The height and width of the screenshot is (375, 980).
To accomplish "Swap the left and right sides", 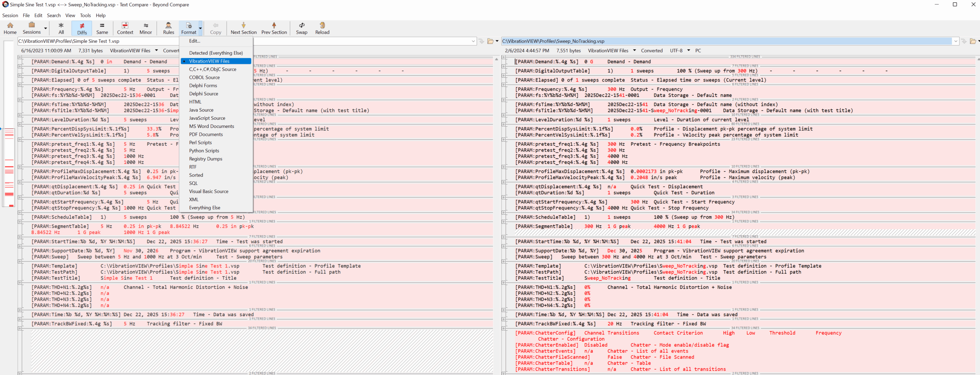I will (x=302, y=28).
